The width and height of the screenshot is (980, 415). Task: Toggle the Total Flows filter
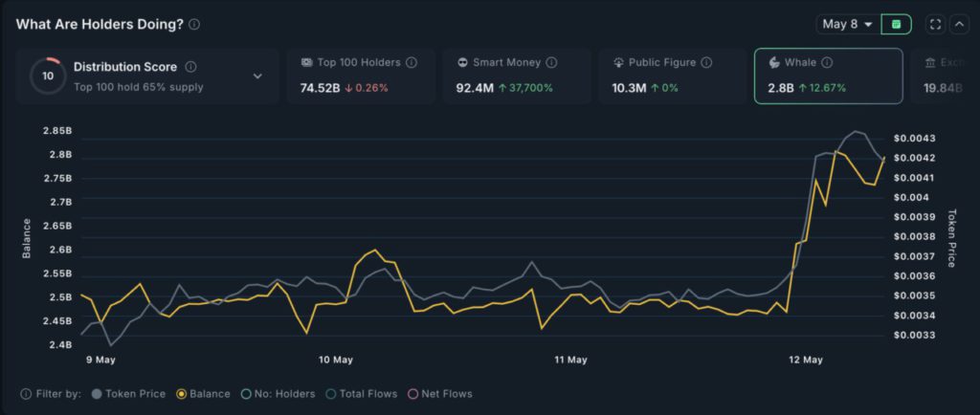[x=362, y=394]
